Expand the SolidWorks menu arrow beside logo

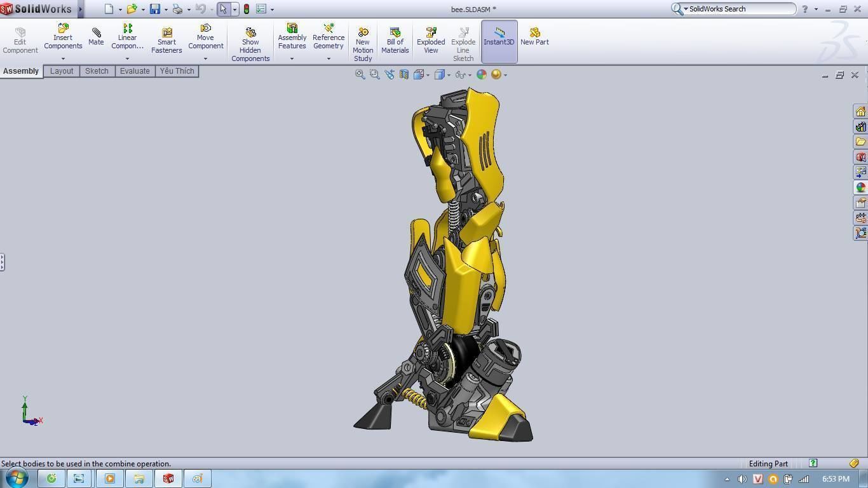(81, 9)
